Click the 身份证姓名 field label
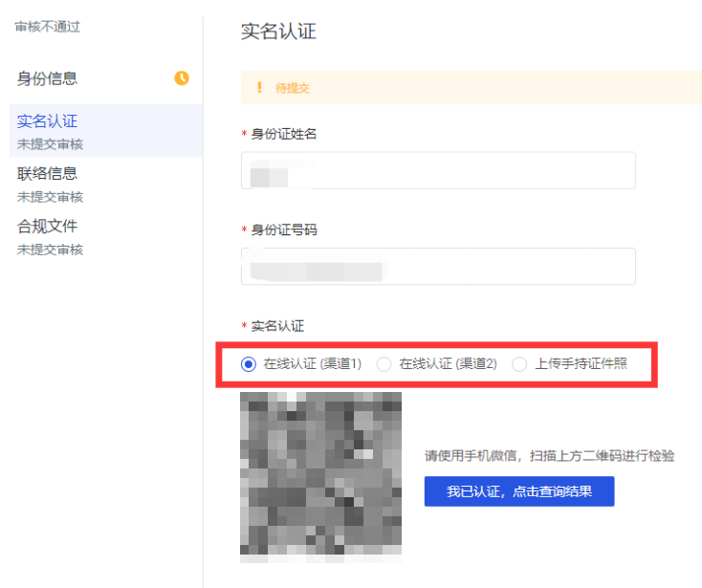The image size is (702, 588). (284, 134)
